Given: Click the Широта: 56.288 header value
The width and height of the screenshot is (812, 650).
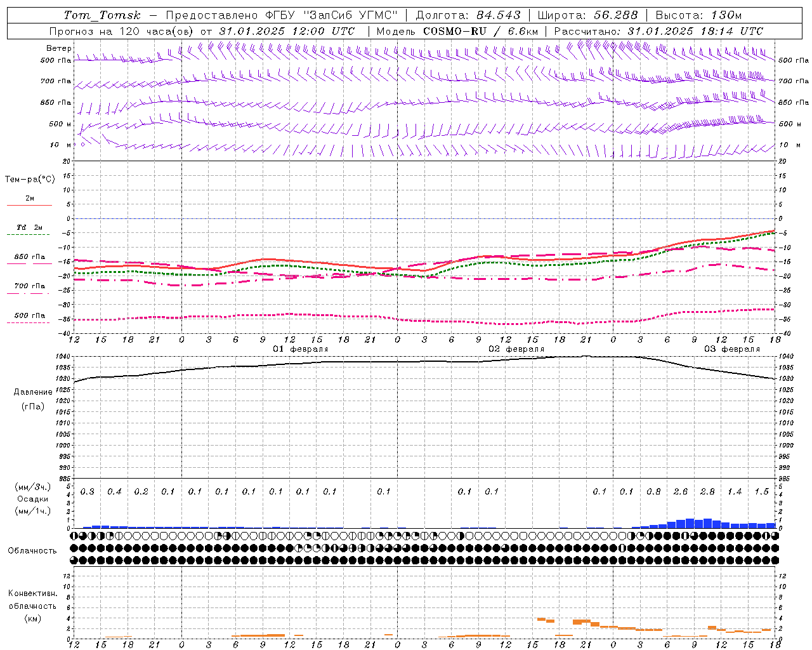Looking at the screenshot, I should (588, 15).
